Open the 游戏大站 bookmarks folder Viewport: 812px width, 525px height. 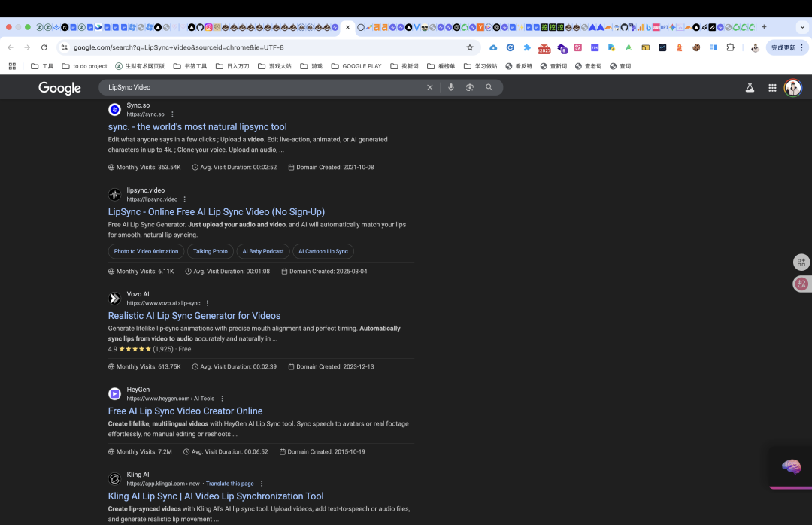274,66
